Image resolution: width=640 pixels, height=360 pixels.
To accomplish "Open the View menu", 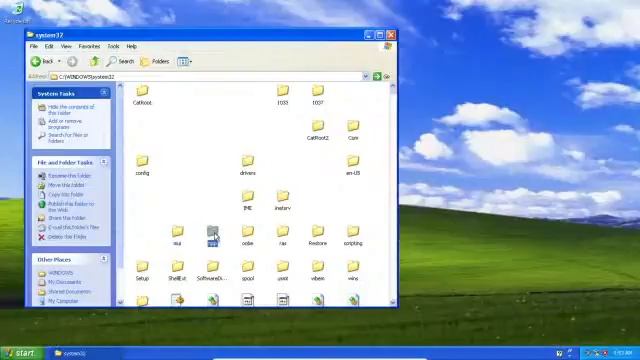I will [66, 46].
